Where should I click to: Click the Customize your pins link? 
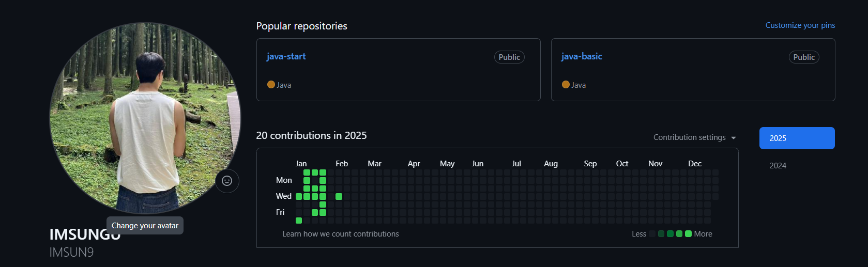tap(800, 25)
